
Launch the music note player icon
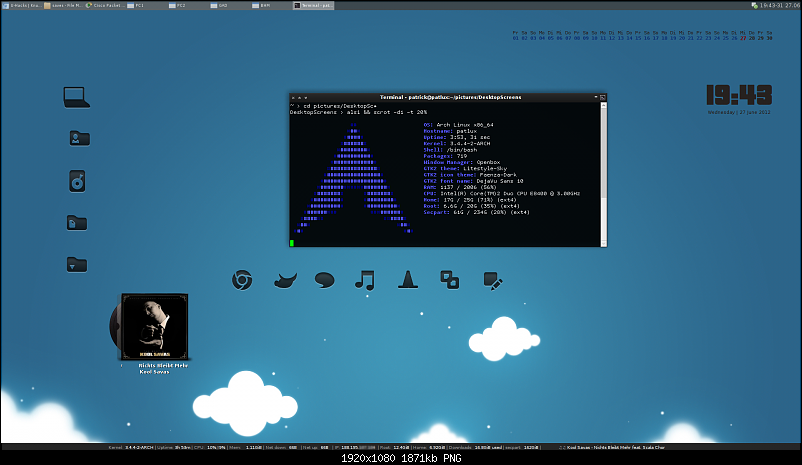(365, 280)
